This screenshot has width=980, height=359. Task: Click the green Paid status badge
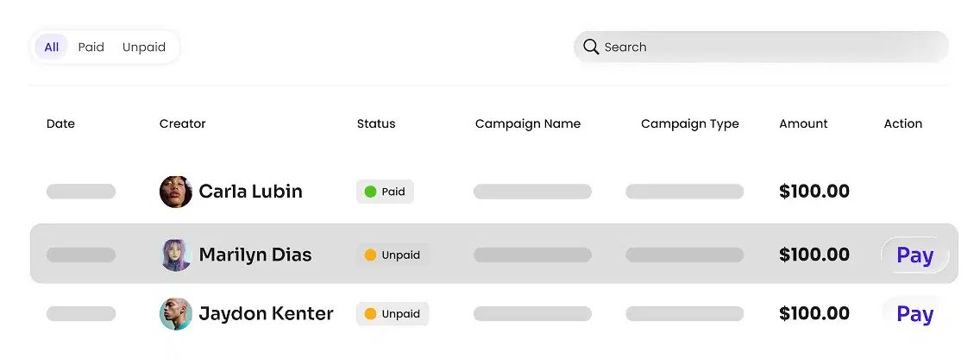pyautogui.click(x=385, y=192)
